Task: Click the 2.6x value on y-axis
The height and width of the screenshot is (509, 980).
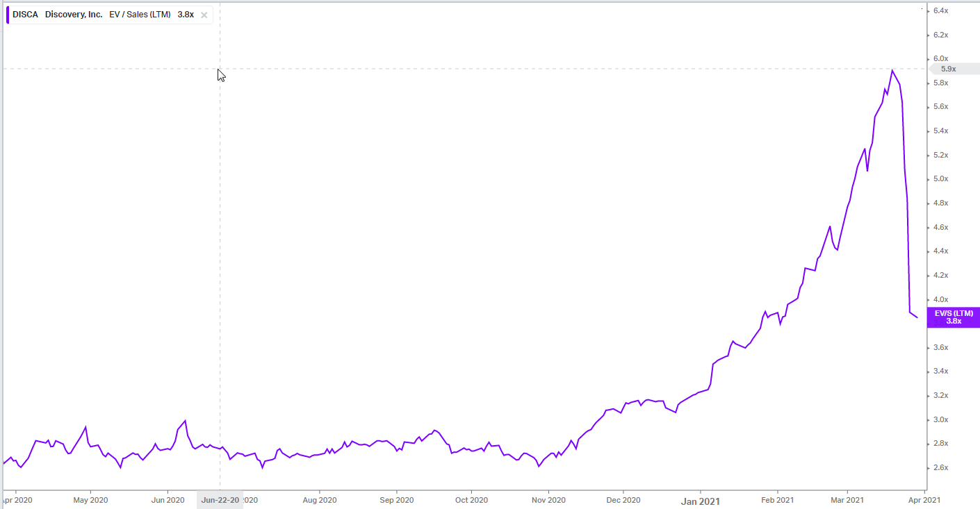Action: (940, 467)
